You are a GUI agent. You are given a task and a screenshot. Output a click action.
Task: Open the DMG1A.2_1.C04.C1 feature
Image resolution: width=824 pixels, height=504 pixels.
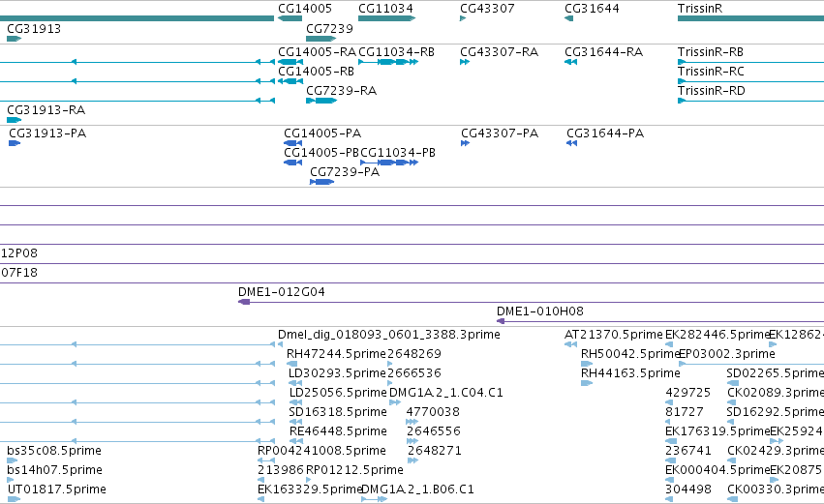coord(395,402)
